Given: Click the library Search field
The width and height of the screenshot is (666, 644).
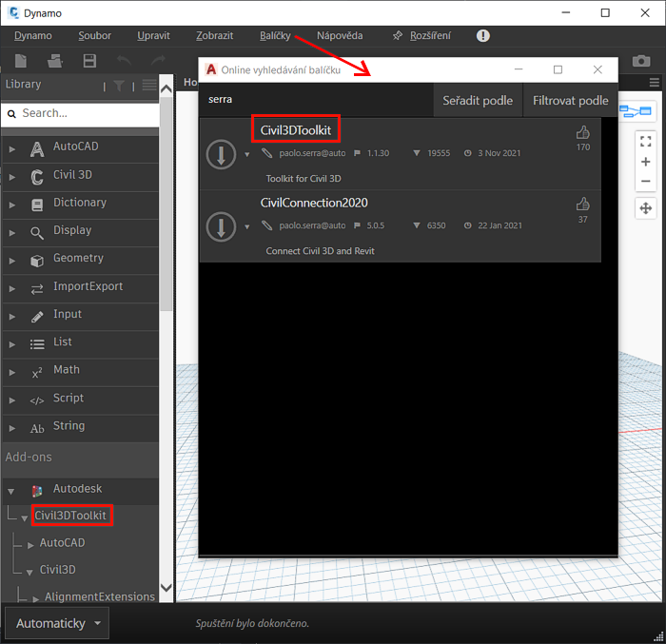Looking at the screenshot, I should [81, 113].
